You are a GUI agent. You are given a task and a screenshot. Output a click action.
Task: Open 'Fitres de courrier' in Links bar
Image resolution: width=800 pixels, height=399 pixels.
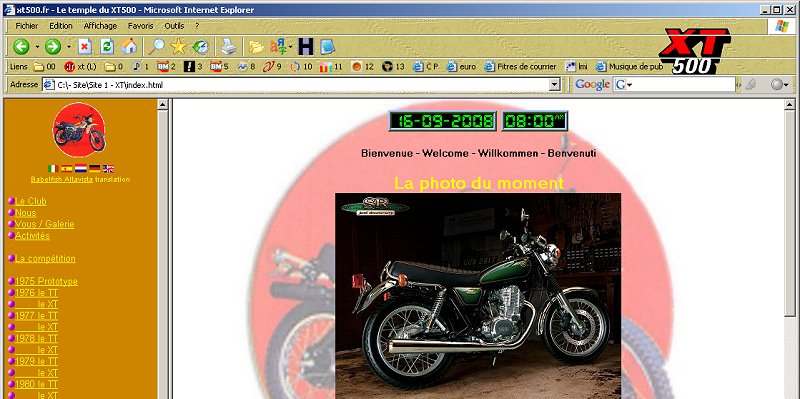(520, 66)
